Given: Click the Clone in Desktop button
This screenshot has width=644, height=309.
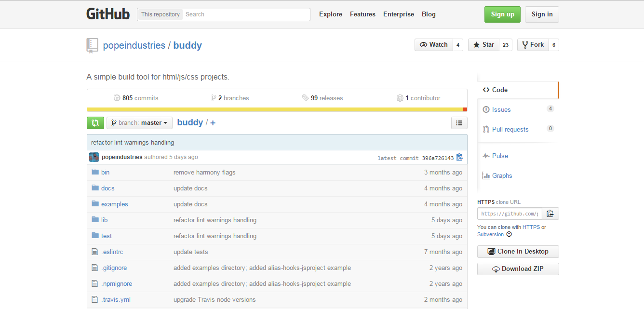Looking at the screenshot, I should click(518, 252).
